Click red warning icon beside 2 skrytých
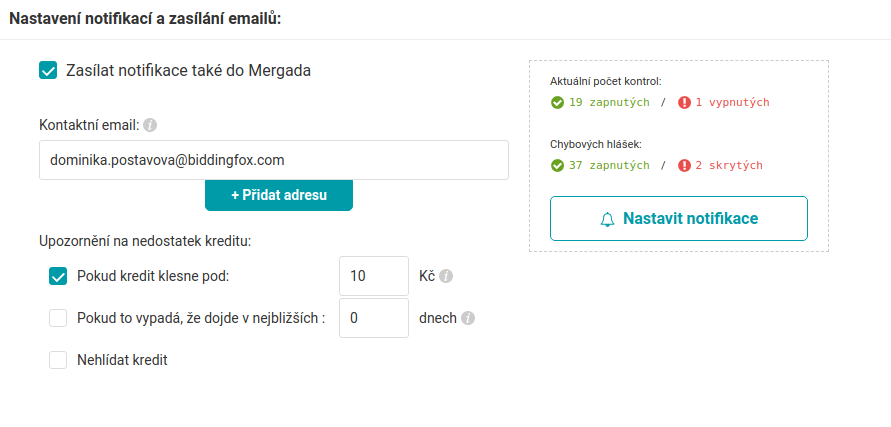The image size is (891, 427). point(684,165)
